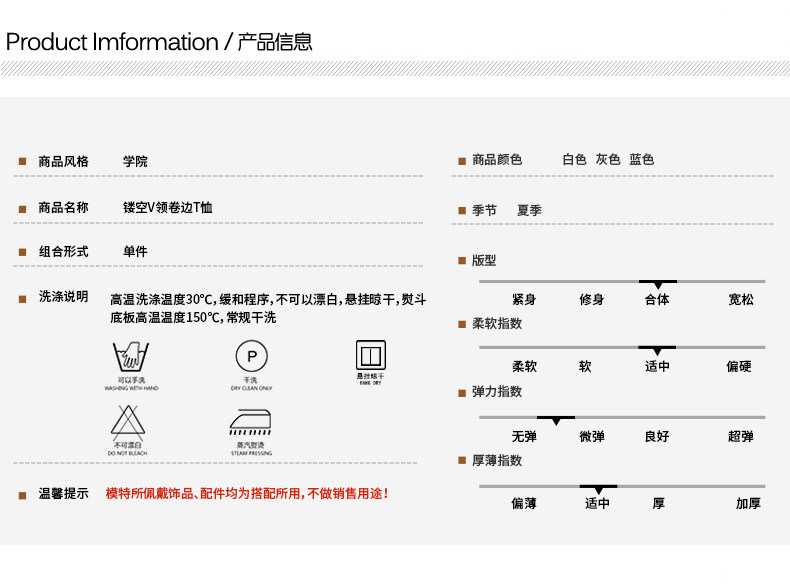Click the 加厚 thickness option
The height and width of the screenshot is (584, 790).
[x=748, y=503]
